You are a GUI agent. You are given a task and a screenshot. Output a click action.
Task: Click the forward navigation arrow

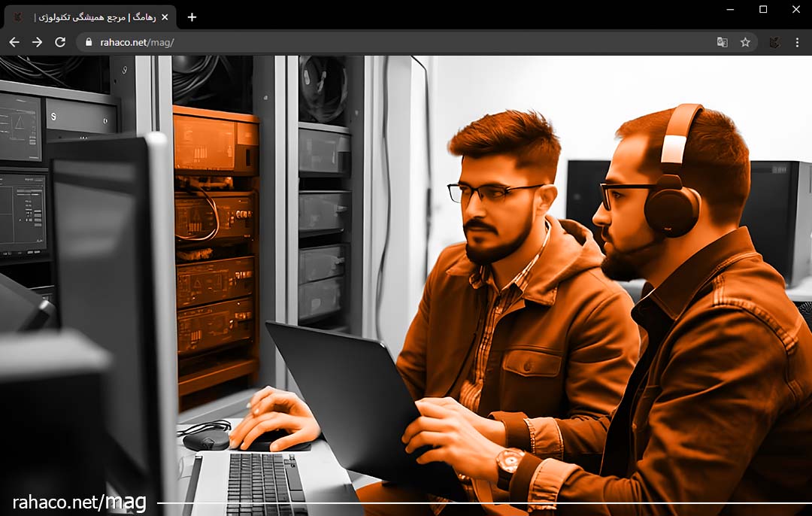coord(37,42)
